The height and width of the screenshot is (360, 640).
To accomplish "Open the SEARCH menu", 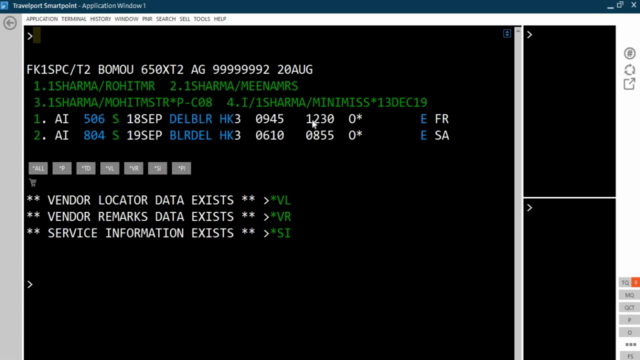I will [166, 19].
